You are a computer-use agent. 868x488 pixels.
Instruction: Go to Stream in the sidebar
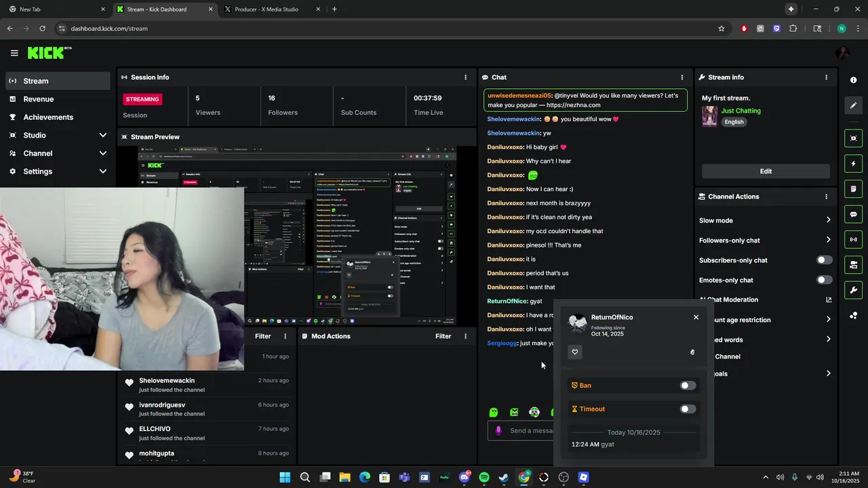[x=58, y=81]
